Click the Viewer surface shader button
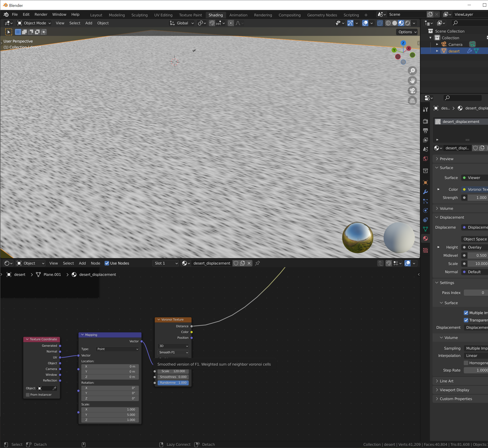Image resolution: width=488 pixels, height=448 pixels. click(x=474, y=178)
